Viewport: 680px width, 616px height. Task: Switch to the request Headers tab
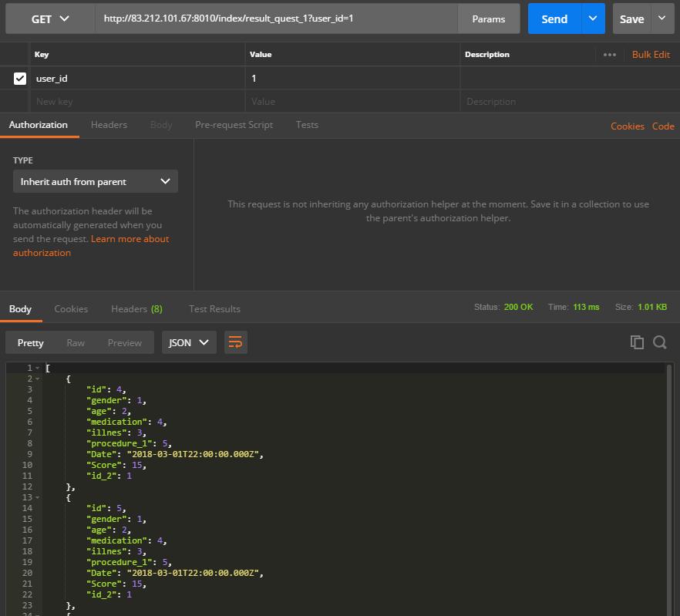pos(109,125)
